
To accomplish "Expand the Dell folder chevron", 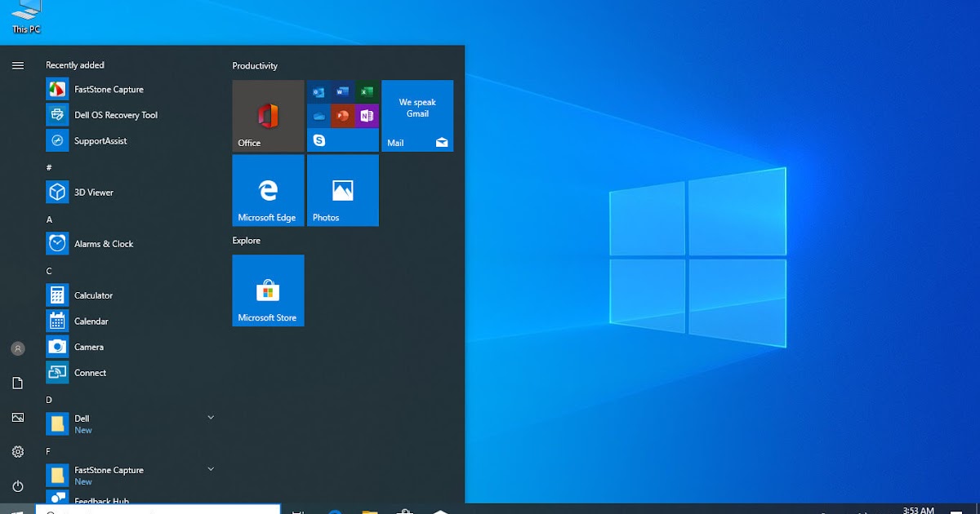I will coord(211,418).
